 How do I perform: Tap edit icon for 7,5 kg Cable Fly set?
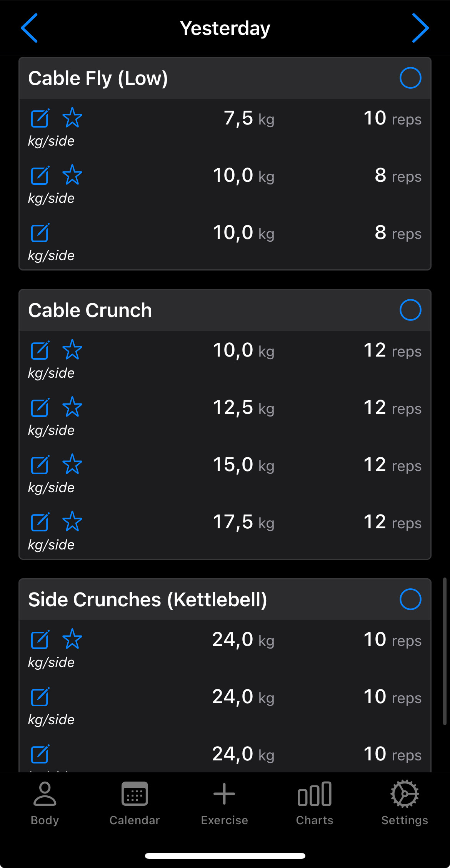[40, 118]
